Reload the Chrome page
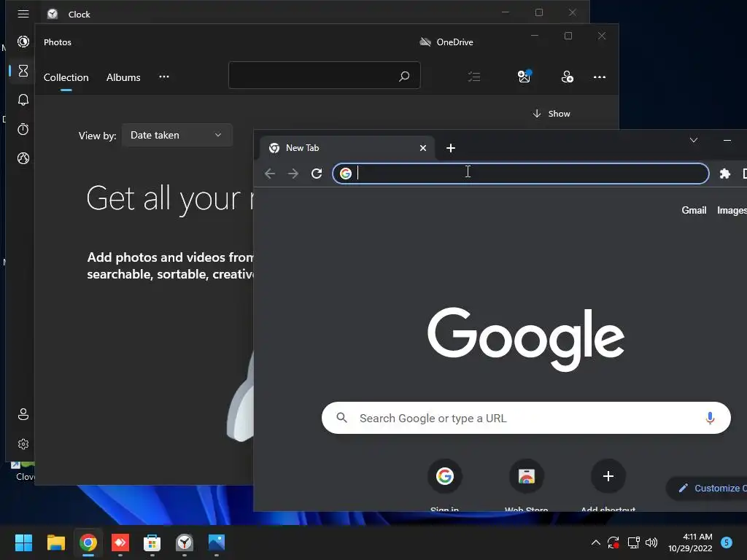 [x=317, y=174]
